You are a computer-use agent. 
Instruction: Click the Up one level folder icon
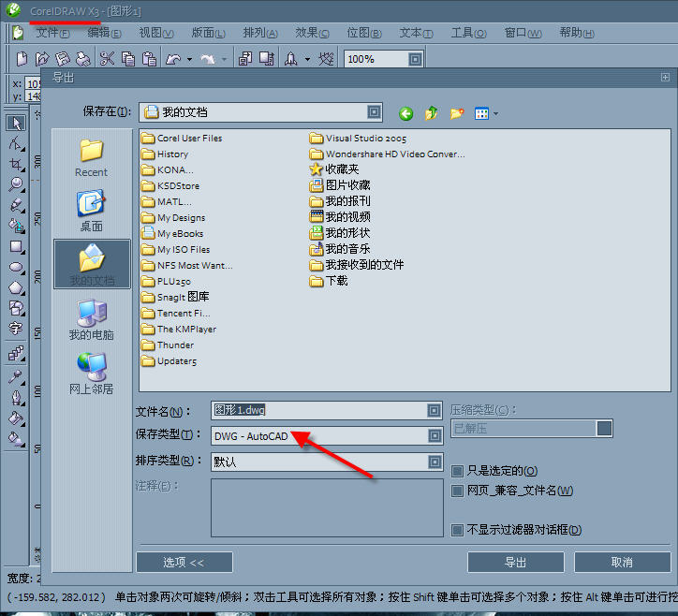[431, 113]
